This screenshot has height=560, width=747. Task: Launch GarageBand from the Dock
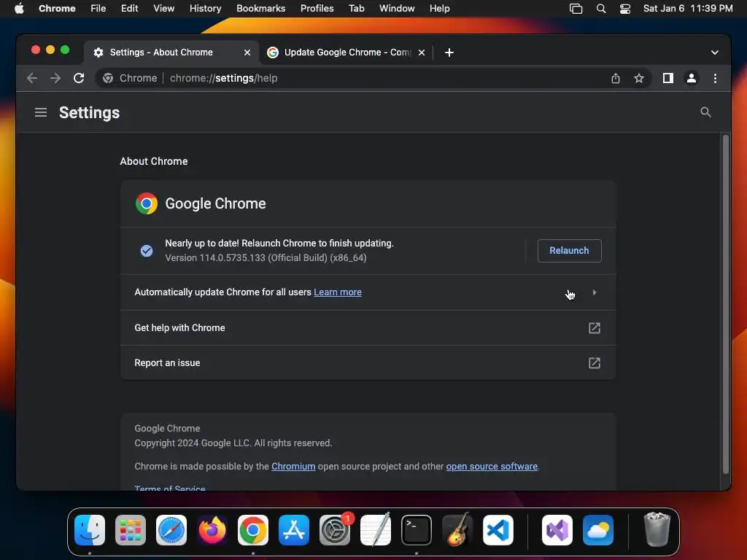[x=457, y=530]
